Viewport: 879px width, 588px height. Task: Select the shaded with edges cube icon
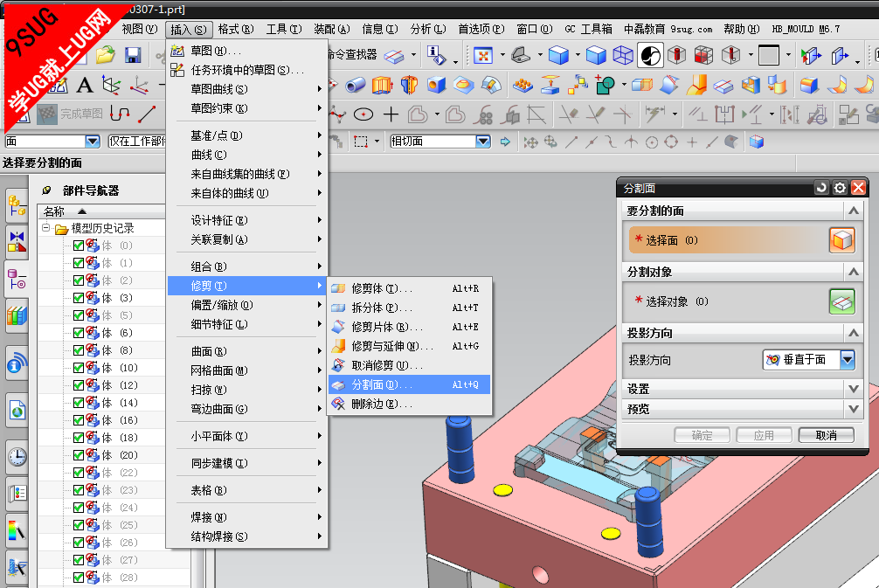(x=558, y=55)
